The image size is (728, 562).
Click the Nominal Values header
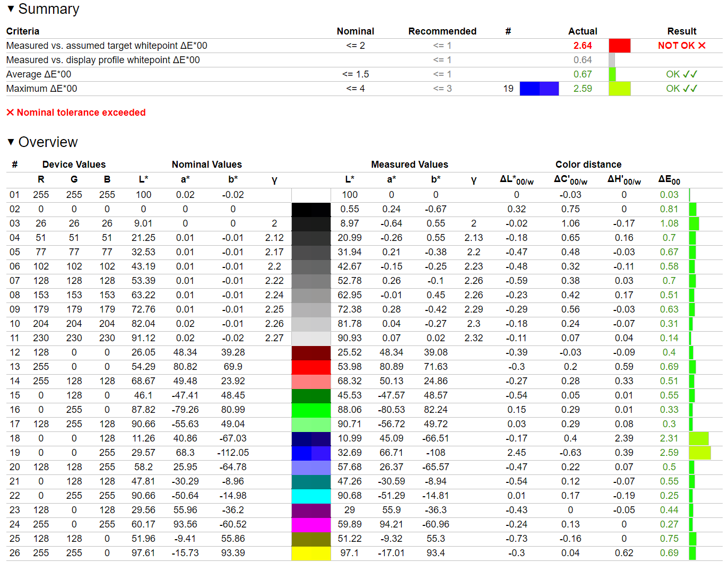(x=207, y=165)
